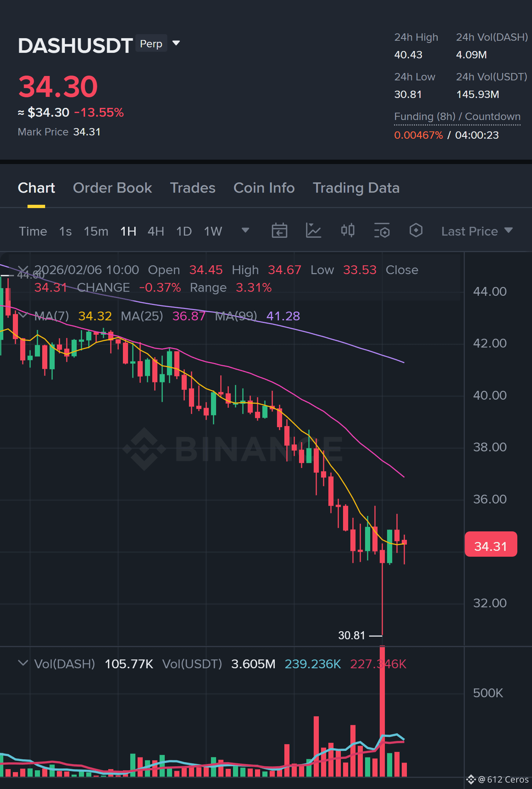Close the candle OHLC info overlay
The width and height of the screenshot is (532, 789).
(23, 270)
